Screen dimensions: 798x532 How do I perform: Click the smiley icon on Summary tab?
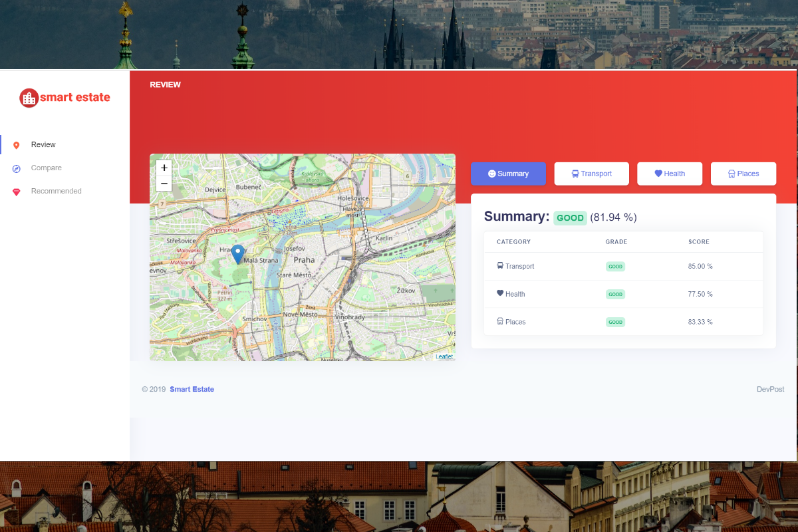coord(492,174)
